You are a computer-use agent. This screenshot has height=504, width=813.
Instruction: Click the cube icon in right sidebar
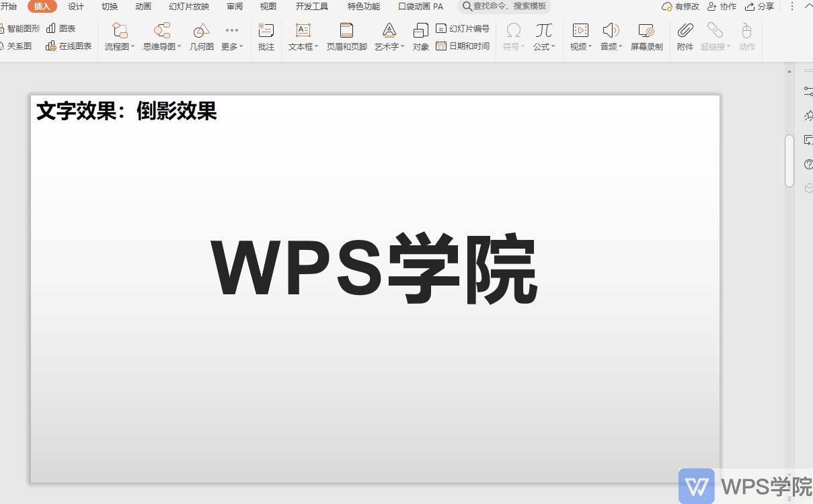[808, 189]
